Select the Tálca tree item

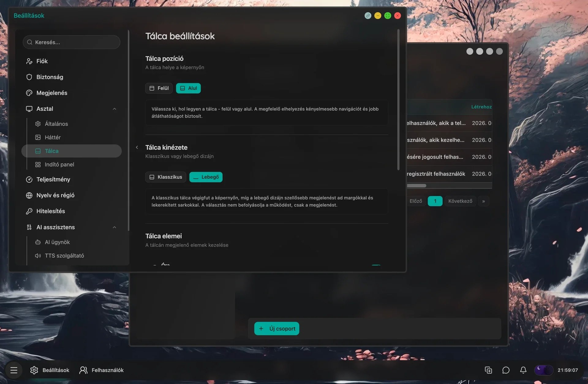pos(71,151)
